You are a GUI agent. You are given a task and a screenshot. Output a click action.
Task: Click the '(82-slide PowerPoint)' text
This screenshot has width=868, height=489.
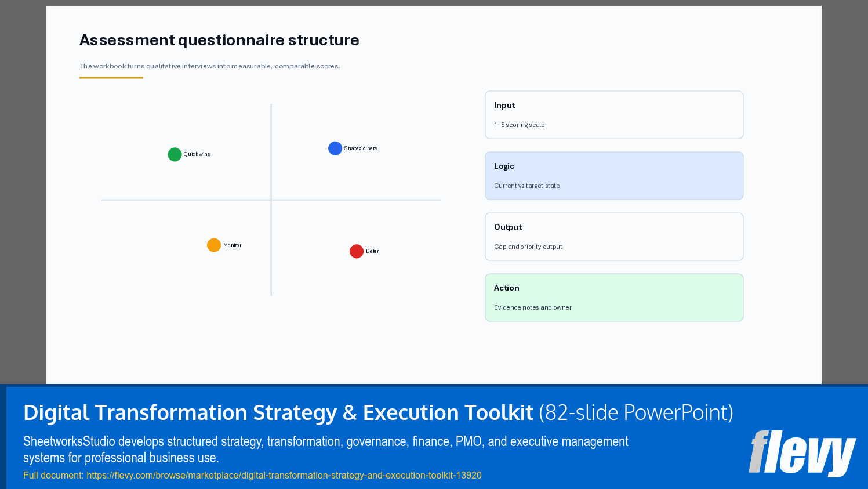[x=636, y=412]
